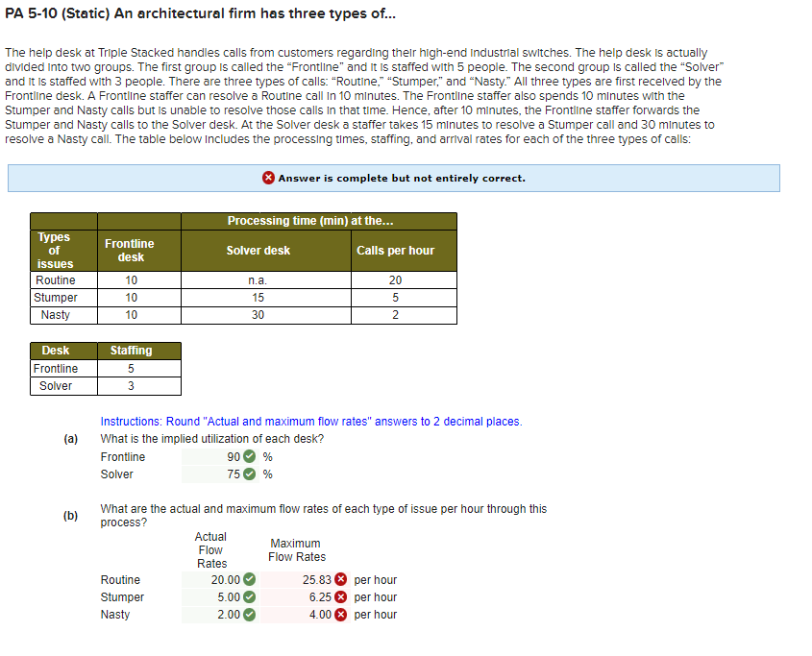Click 'Frontline' row in staffing table

(56, 369)
